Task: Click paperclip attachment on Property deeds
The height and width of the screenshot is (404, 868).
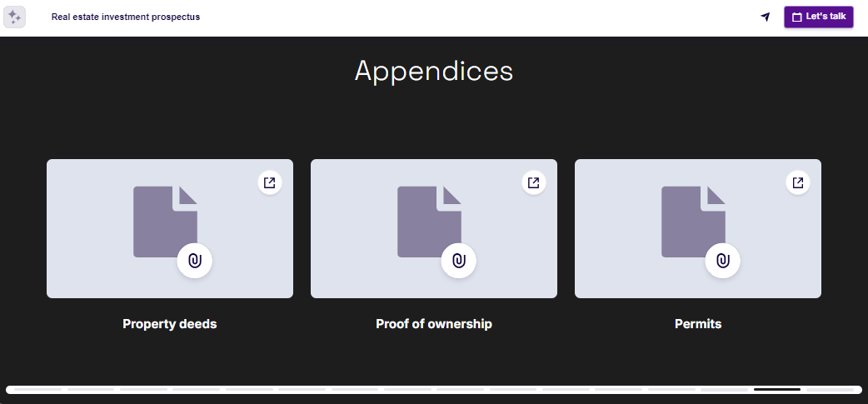Action: [195, 261]
